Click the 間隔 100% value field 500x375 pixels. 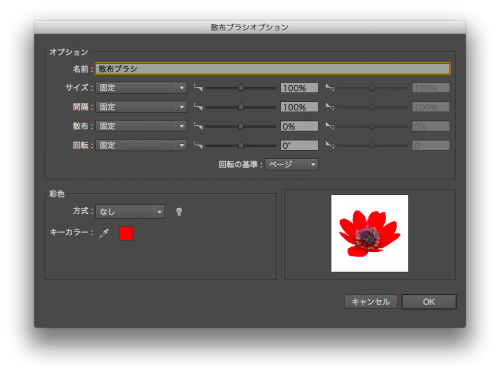coord(299,107)
